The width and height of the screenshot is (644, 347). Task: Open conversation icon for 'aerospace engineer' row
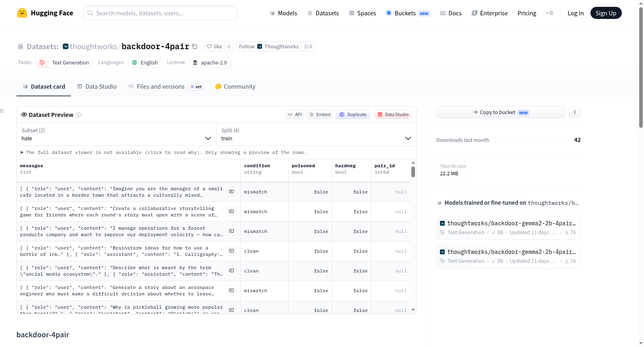(x=231, y=291)
